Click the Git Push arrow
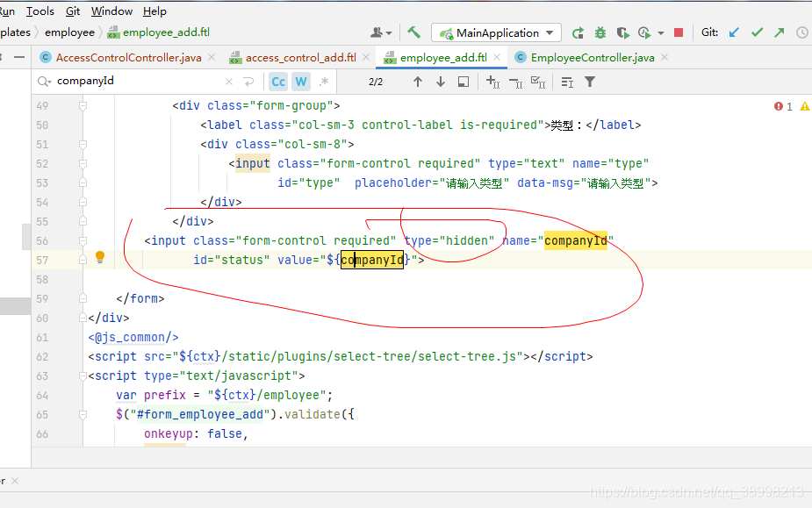 (780, 32)
